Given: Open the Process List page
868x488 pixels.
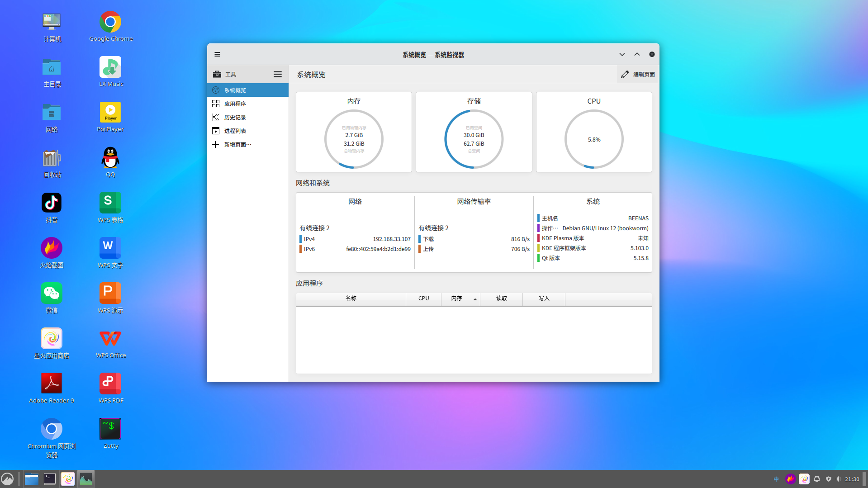Looking at the screenshot, I should coord(235,131).
